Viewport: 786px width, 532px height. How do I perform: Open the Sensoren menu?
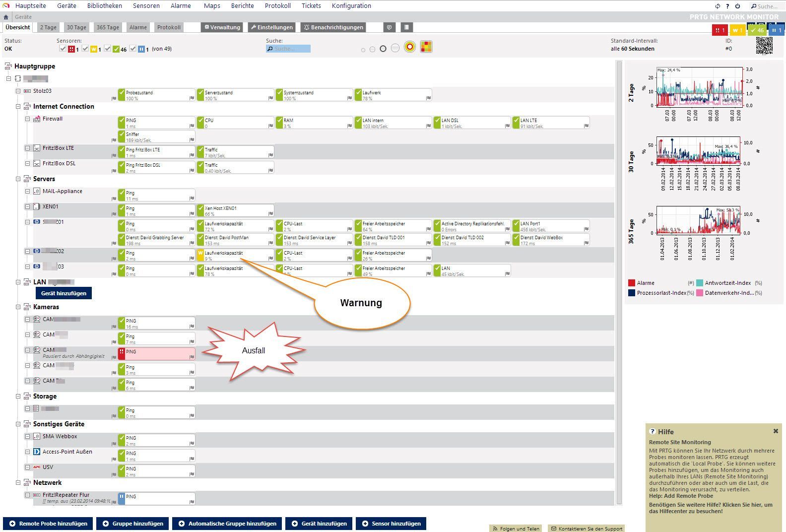point(146,6)
